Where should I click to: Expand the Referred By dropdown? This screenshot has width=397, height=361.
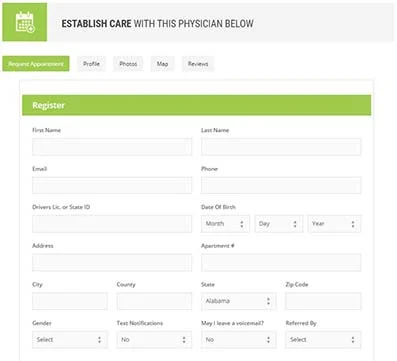[323, 340]
